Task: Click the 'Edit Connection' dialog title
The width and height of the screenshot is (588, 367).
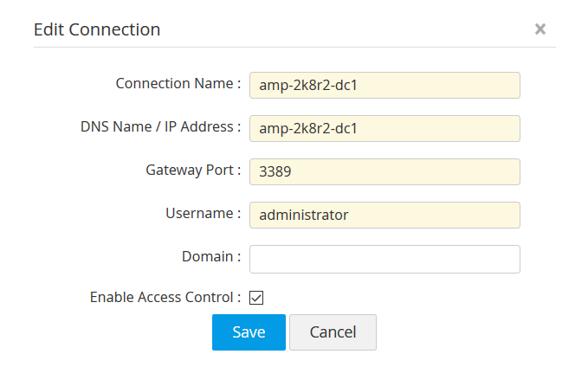Action: 97,29
